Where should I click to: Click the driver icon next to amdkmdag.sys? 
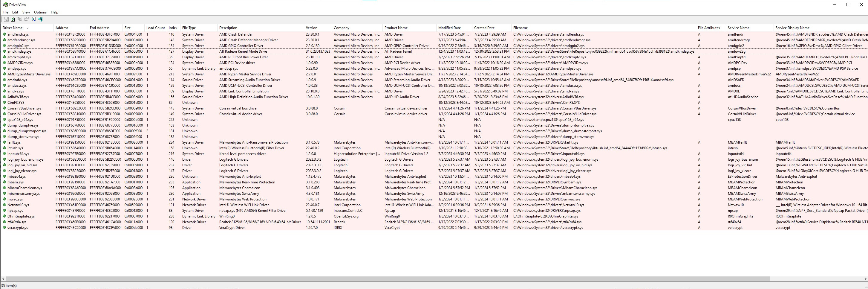coord(5,51)
